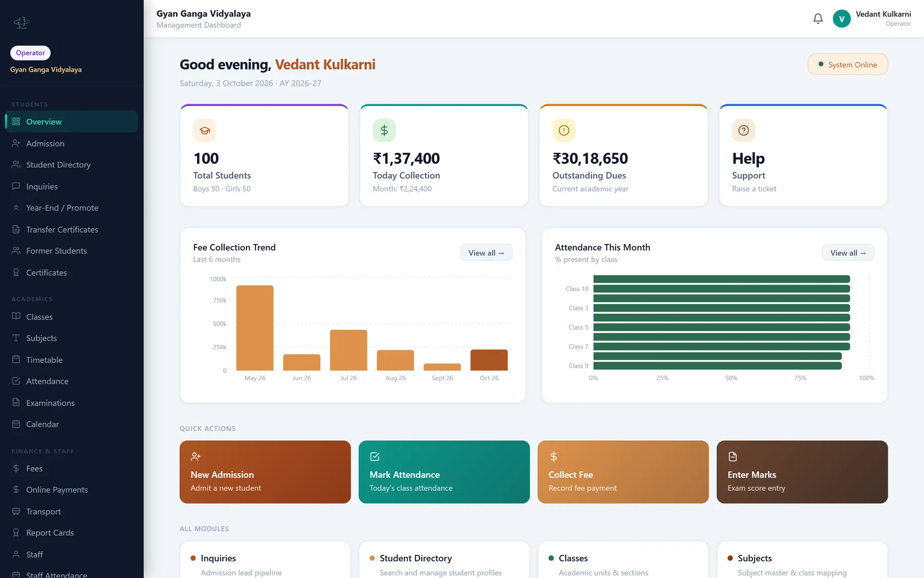Click the Boys 50 · Girls 50 text
Viewport: 924px width, 578px height.
[222, 189]
